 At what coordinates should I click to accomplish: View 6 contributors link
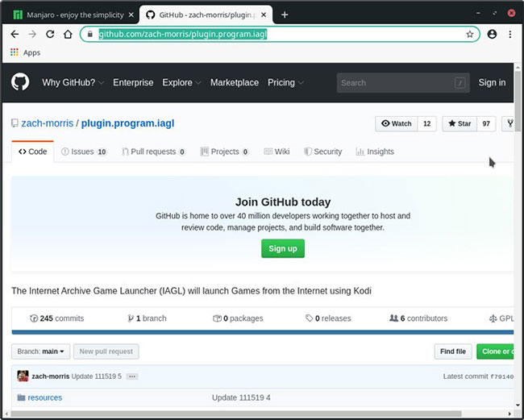(x=418, y=318)
